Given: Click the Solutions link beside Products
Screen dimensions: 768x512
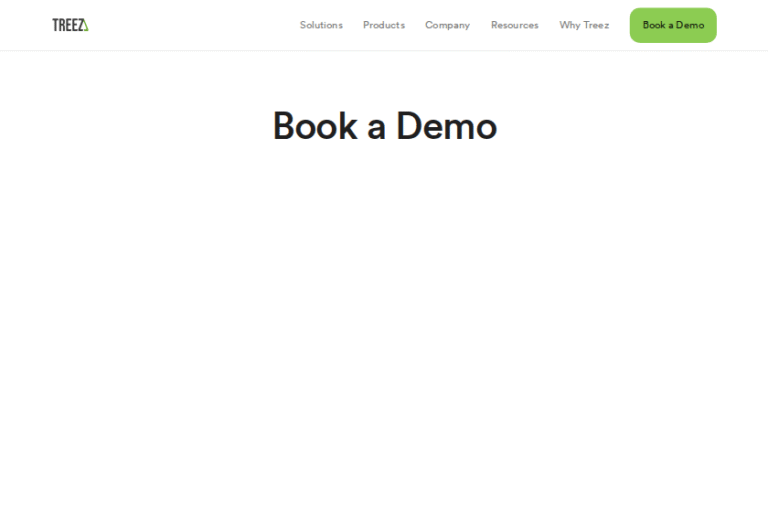Looking at the screenshot, I should click(x=321, y=25).
